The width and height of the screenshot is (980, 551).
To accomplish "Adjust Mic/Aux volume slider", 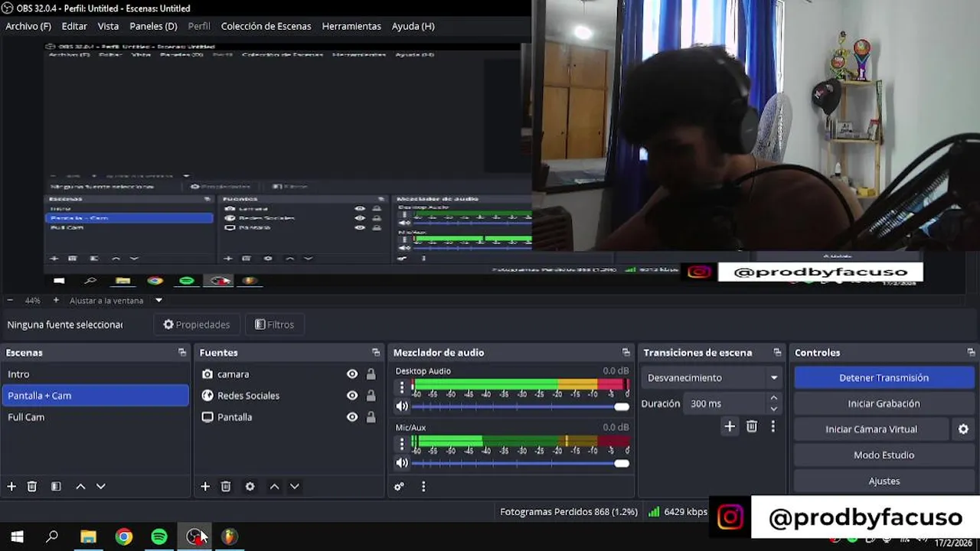I will click(x=520, y=463).
